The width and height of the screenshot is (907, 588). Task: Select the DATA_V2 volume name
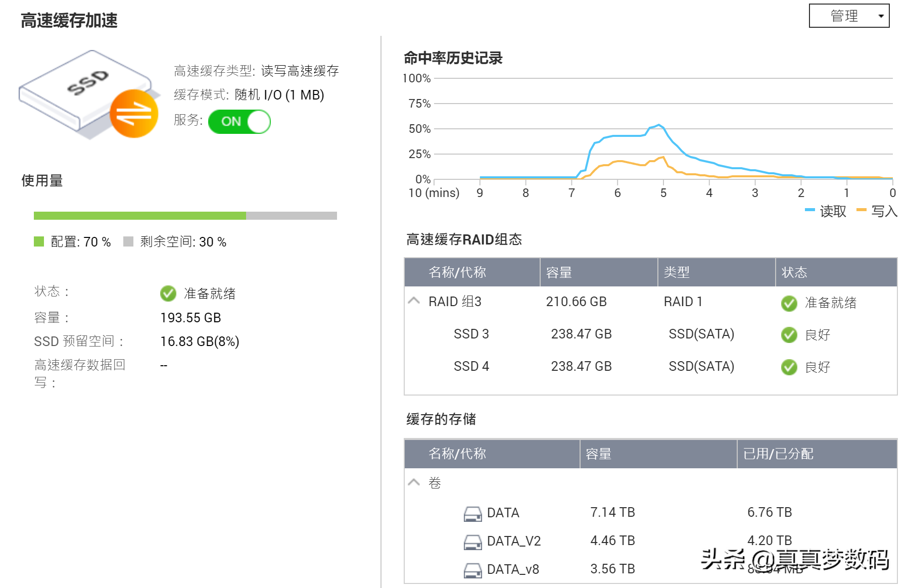coord(513,541)
